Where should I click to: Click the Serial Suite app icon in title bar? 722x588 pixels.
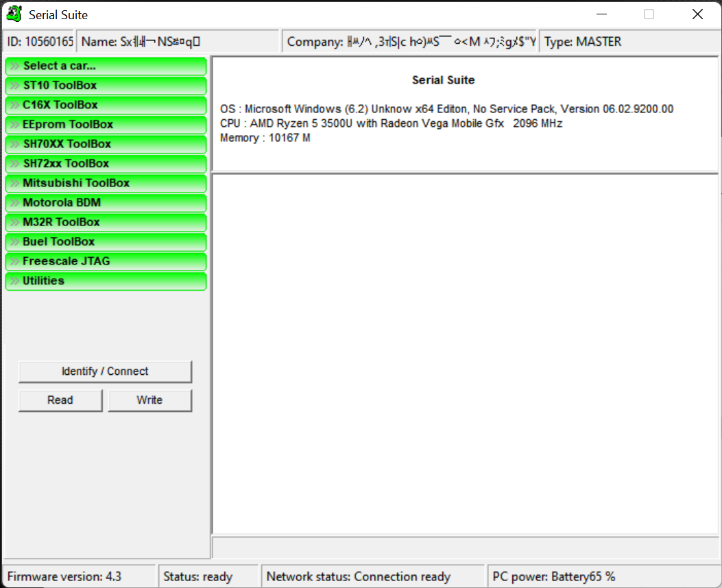14,14
